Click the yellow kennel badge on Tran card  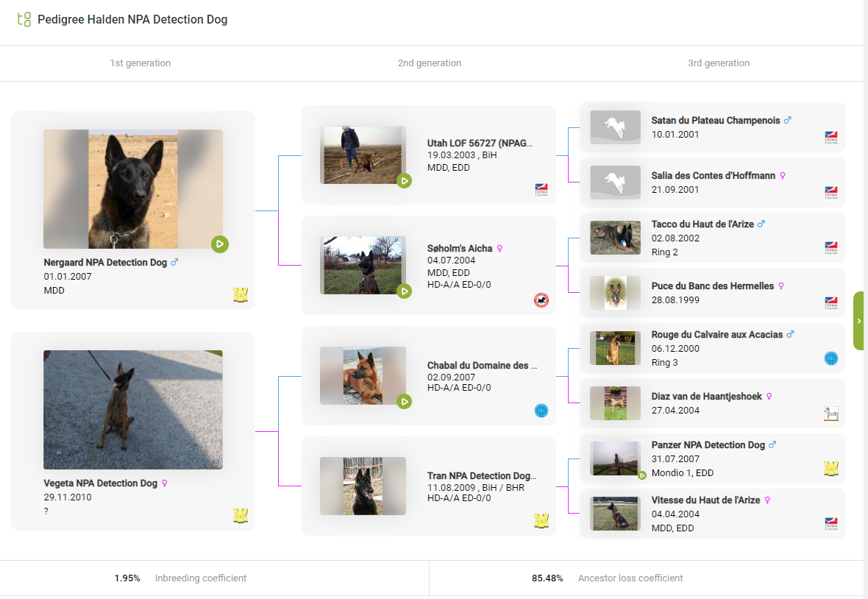point(541,521)
